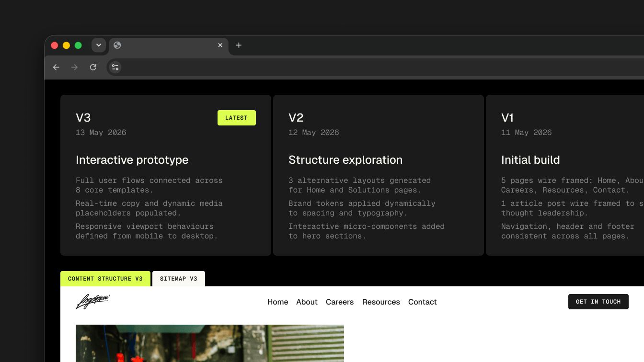This screenshot has height=362, width=644.
Task: Click the Structure exploration title
Action: click(x=345, y=160)
